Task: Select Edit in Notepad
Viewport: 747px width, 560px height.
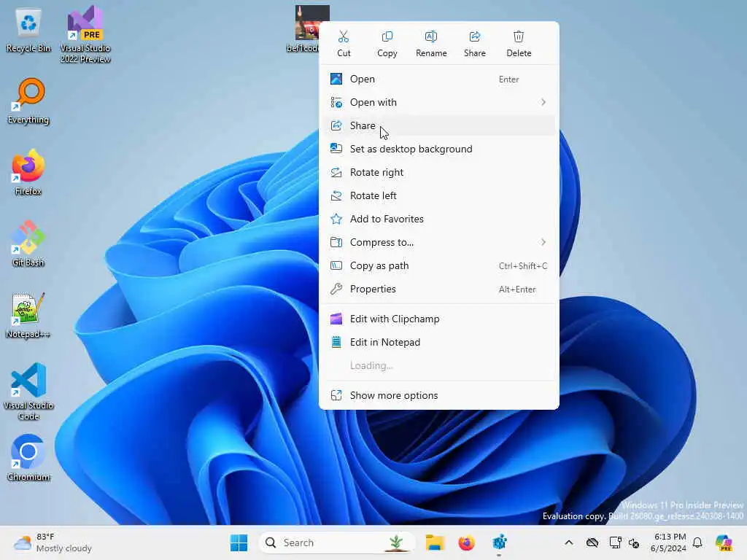Action: 438,343
